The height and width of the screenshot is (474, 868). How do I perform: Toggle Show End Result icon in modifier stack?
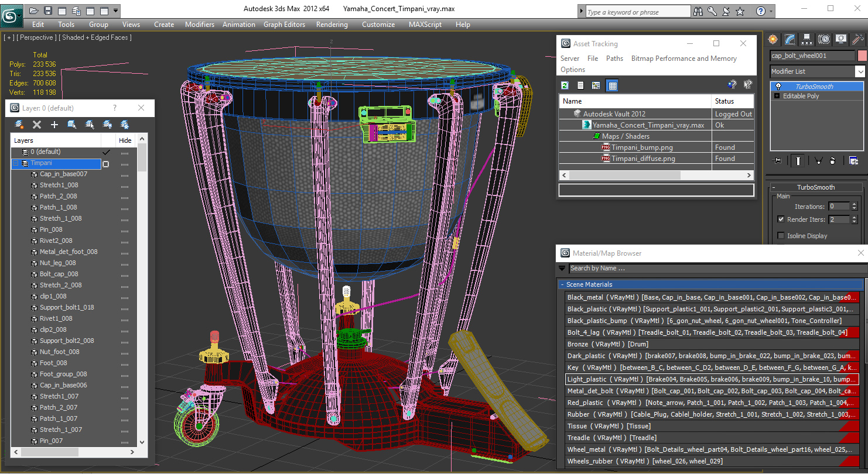[x=797, y=160]
